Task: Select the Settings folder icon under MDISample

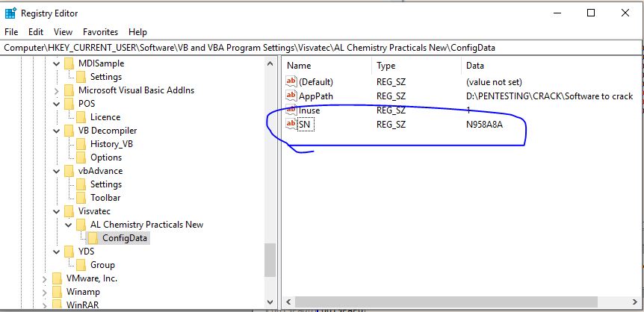Action: click(x=81, y=77)
